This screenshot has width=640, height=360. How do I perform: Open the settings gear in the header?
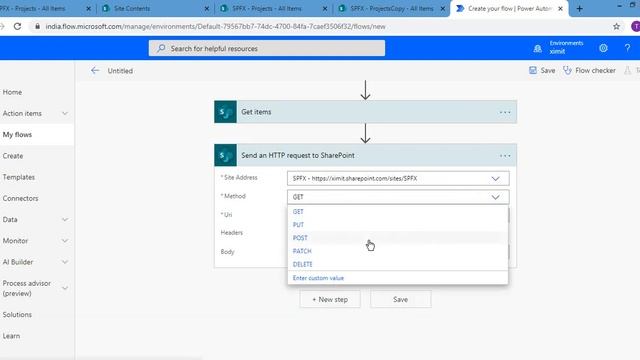[603, 48]
